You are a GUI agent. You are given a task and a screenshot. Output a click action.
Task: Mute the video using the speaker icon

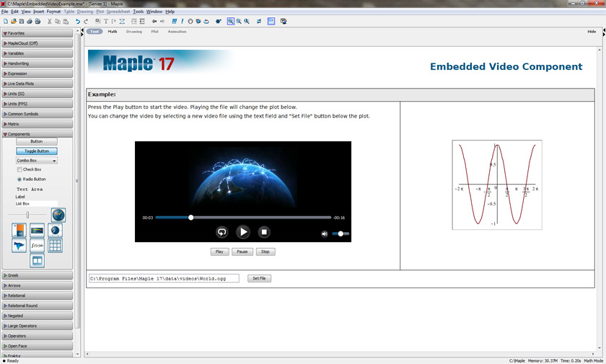[324, 234]
